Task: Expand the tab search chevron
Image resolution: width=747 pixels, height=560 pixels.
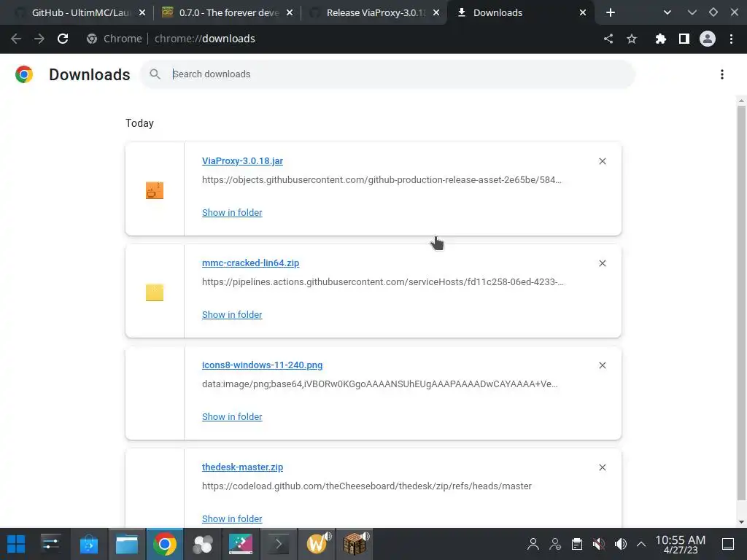Action: coord(667,13)
